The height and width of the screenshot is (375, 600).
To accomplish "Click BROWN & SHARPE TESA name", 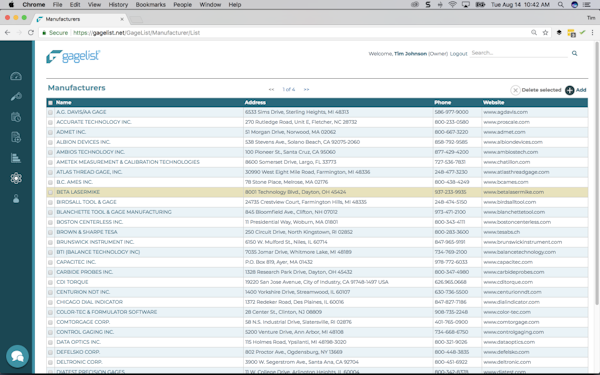I will [87, 232].
